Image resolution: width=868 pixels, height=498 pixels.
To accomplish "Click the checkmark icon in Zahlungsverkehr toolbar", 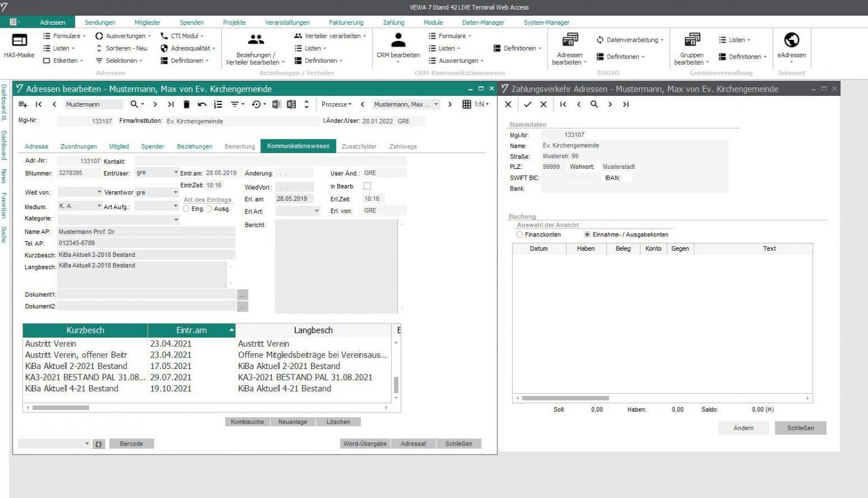I will coord(527,104).
